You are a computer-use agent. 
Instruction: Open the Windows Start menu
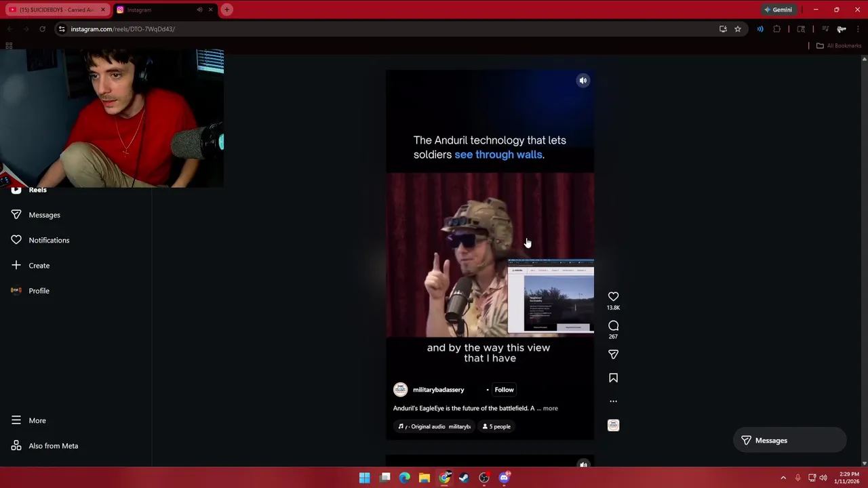click(364, 478)
